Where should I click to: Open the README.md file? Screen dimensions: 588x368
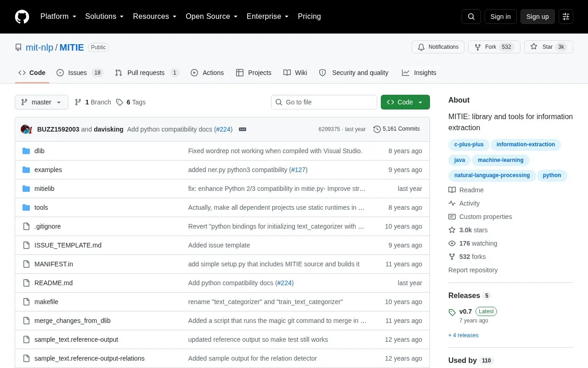click(53, 283)
